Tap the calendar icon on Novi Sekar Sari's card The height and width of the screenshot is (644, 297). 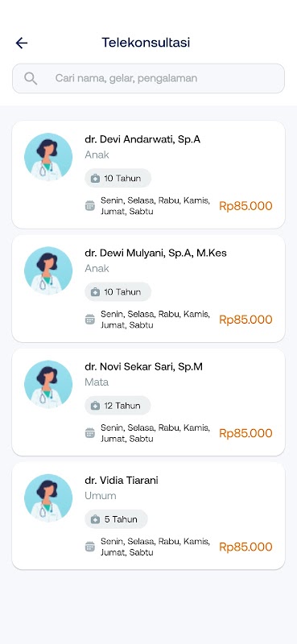click(90, 433)
